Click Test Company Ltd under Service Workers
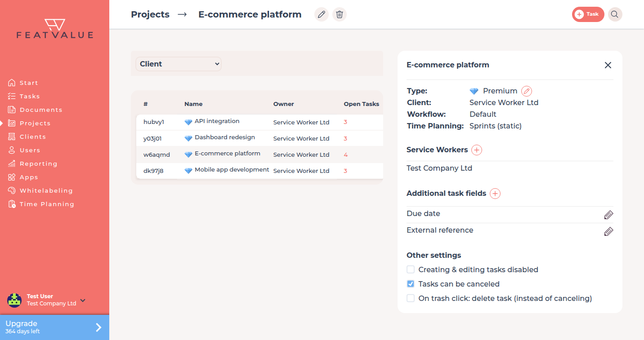This screenshot has height=340, width=644. tap(439, 168)
